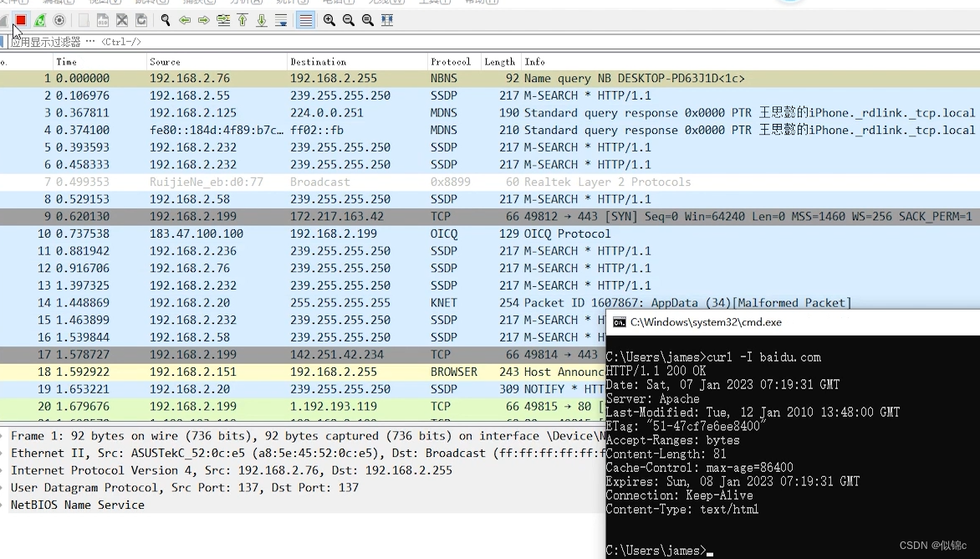Viewport: 980px width, 559px height.
Task: Click the cmd.exe window icon
Action: click(x=620, y=322)
